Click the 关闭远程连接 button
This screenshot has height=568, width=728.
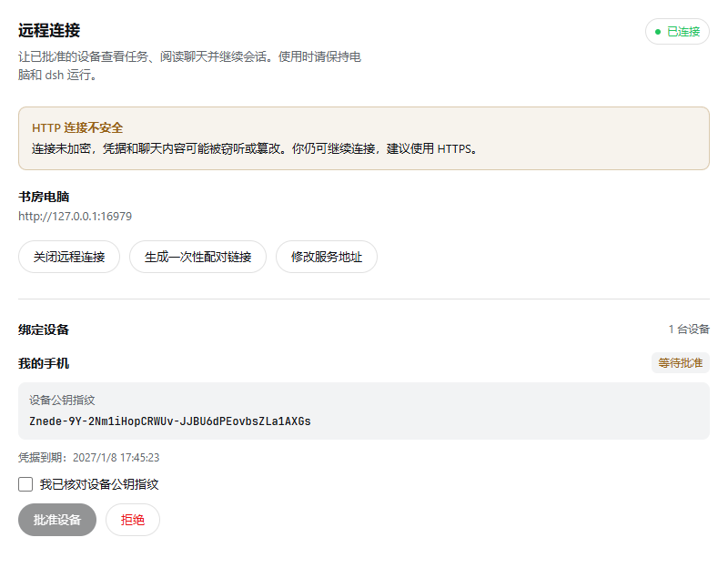pos(69,257)
